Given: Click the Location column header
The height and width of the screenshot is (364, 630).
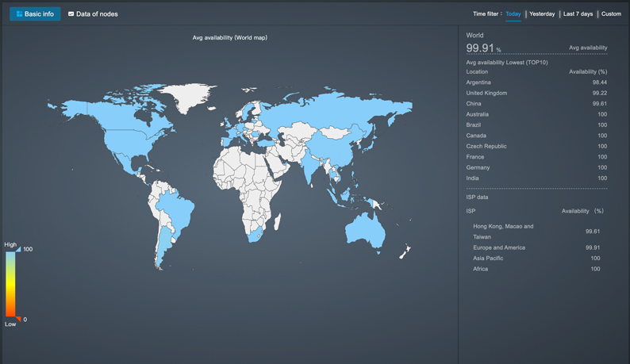Looking at the screenshot, I should click(x=477, y=72).
